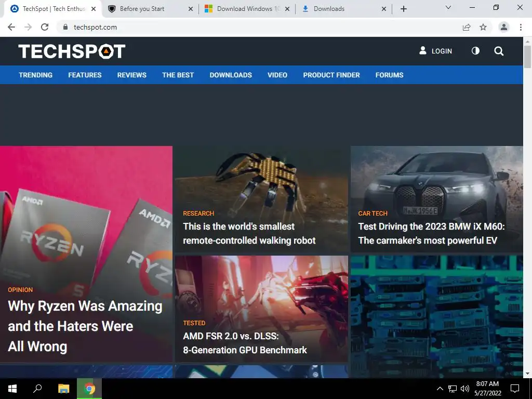532x399 pixels.
Task: Toggle the dark/light theme contrast icon
Action: click(475, 51)
